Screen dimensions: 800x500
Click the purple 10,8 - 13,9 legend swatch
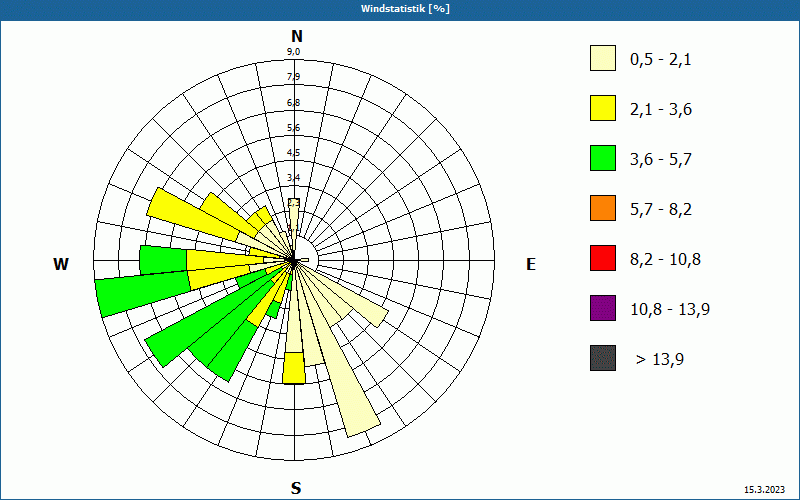point(603,308)
